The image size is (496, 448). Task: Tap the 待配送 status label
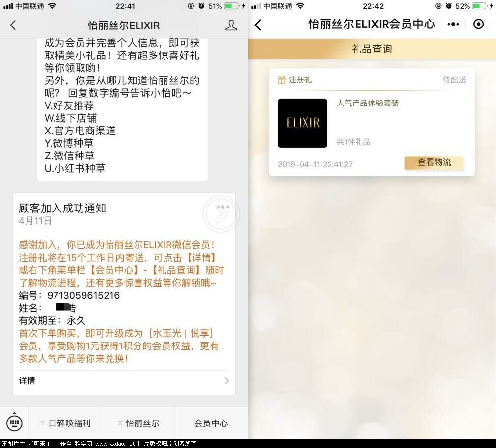(x=454, y=80)
